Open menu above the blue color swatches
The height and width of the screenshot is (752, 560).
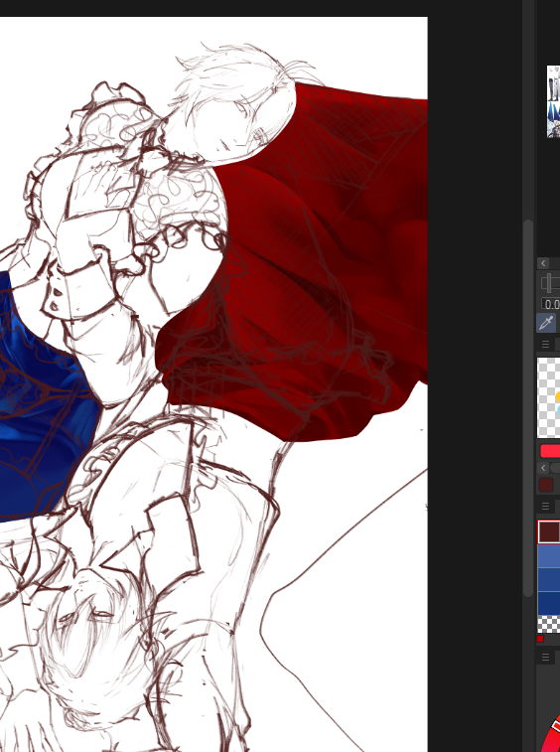(x=545, y=507)
